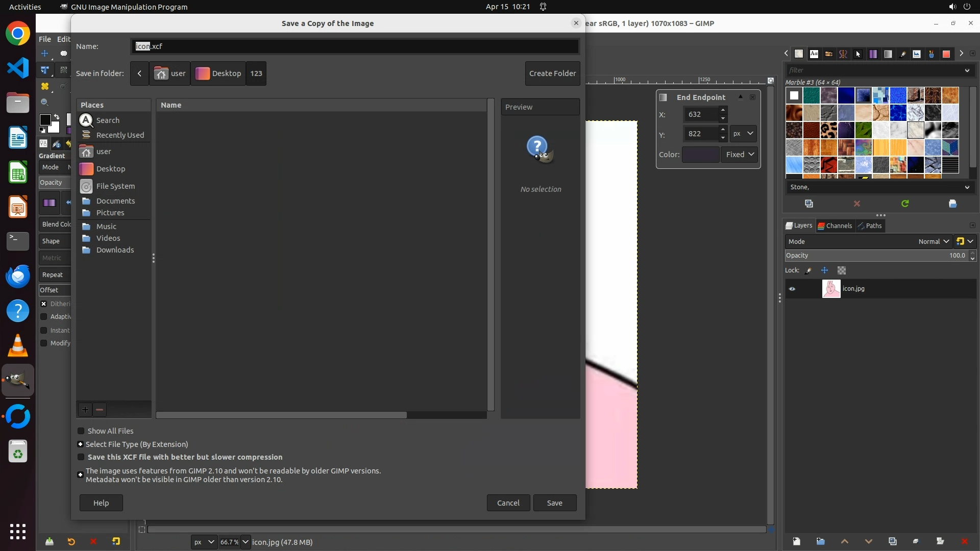
Task: Expand Select File Type (By Extension)
Action: pyautogui.click(x=81, y=444)
